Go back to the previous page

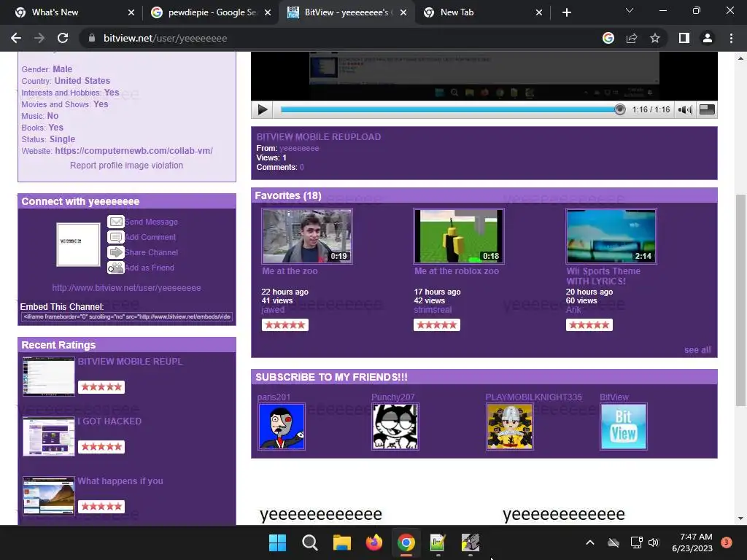16,38
